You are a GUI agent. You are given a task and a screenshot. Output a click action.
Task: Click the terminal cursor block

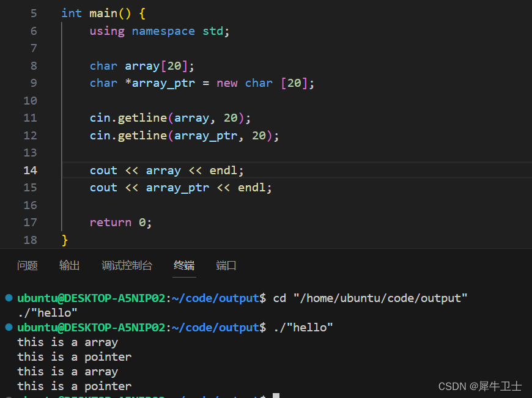click(x=276, y=396)
